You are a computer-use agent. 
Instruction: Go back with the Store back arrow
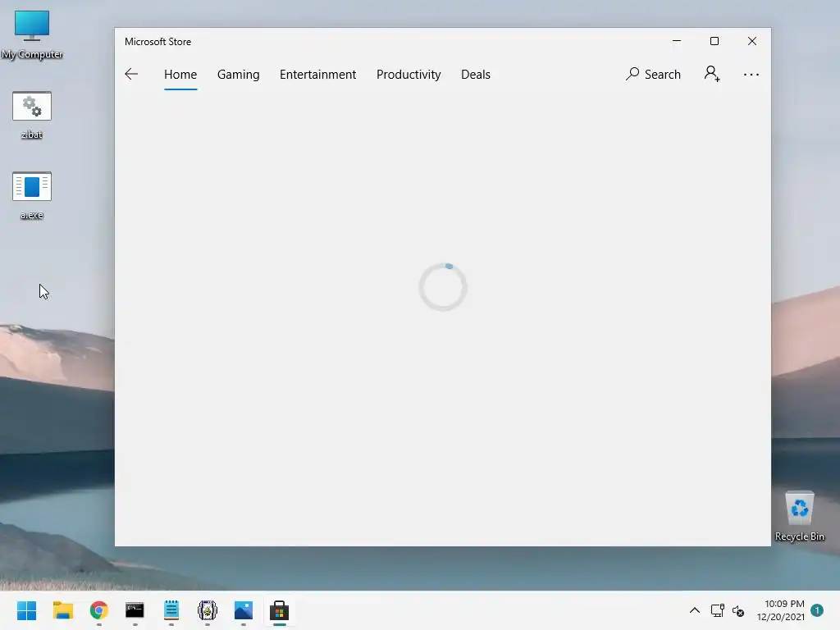pos(131,74)
